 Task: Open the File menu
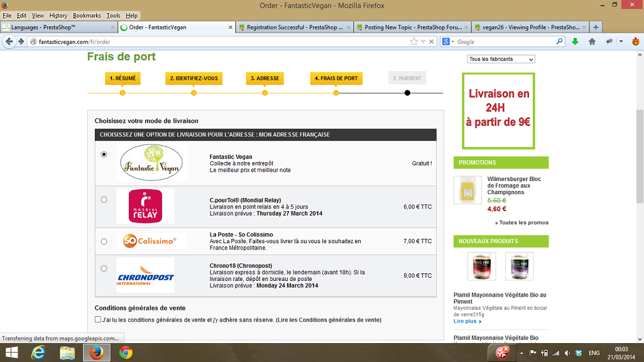click(7, 15)
